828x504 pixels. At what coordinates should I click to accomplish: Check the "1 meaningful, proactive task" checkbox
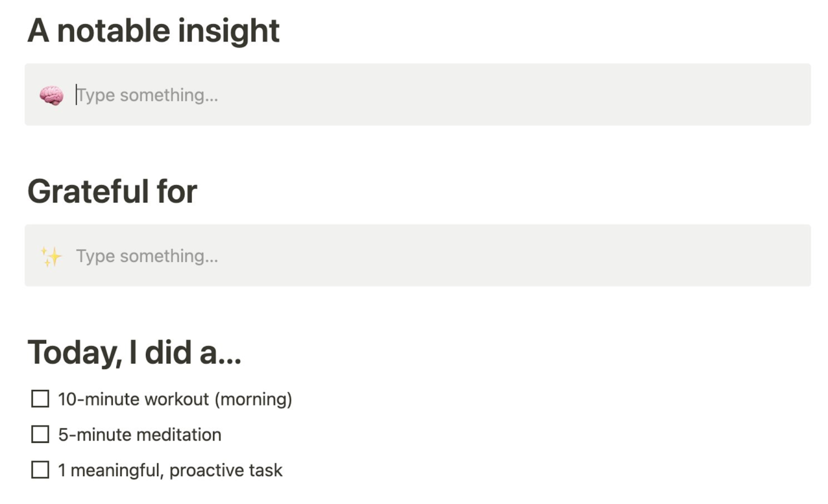point(39,470)
